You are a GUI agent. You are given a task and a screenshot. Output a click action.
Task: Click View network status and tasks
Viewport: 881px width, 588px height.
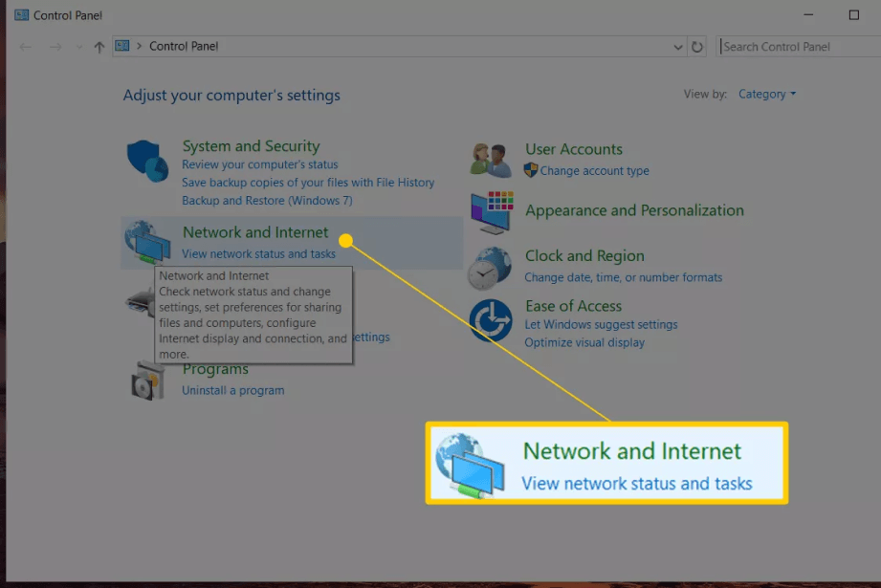(258, 254)
